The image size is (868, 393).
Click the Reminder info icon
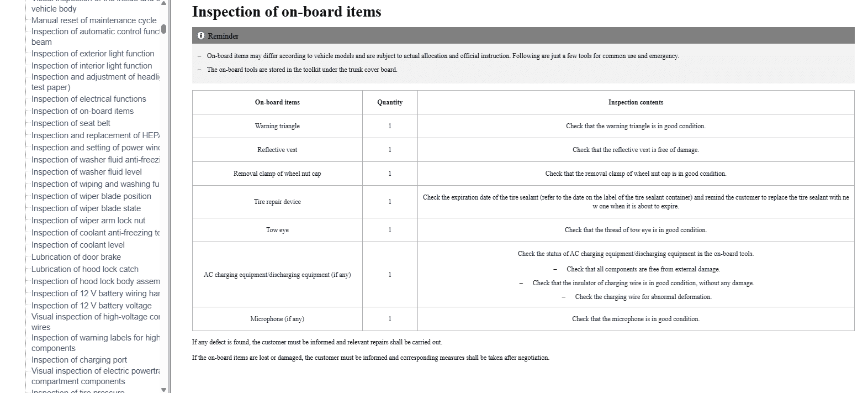(201, 36)
